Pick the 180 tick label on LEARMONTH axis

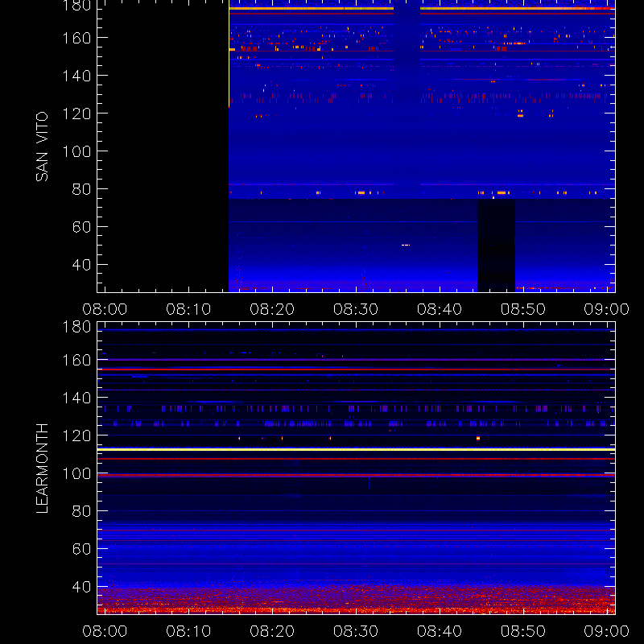(76, 327)
